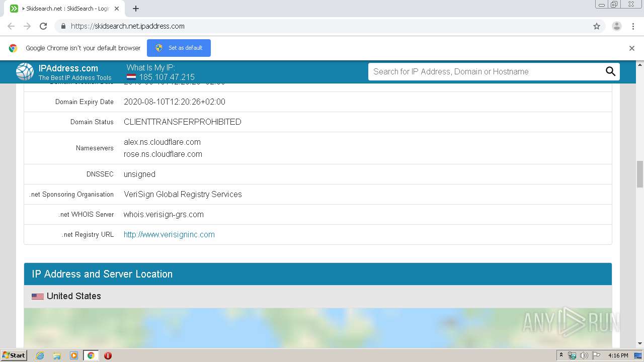
Task: Click the Show desktop button
Action: click(638, 355)
